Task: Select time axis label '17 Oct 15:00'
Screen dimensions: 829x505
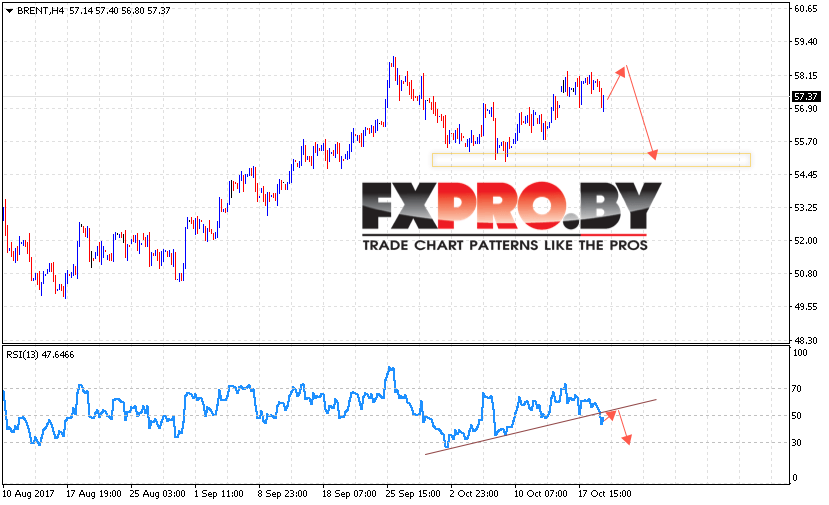Action: click(605, 494)
